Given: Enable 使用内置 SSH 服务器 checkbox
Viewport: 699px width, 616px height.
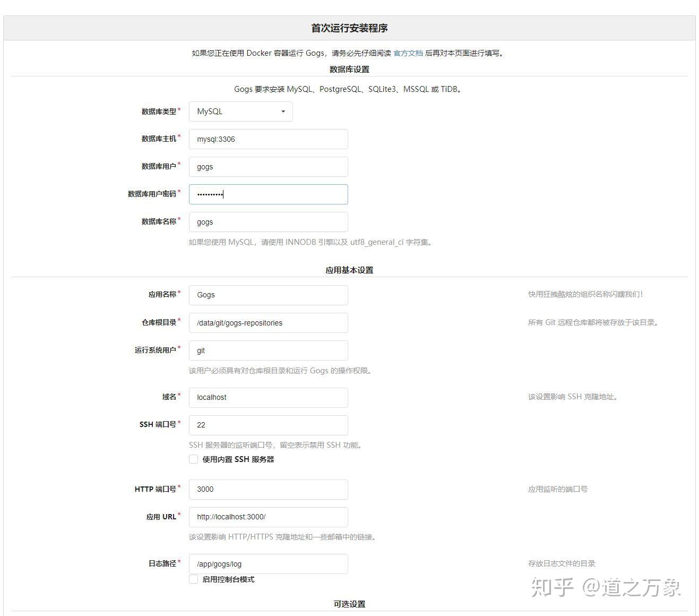Looking at the screenshot, I should [x=194, y=459].
